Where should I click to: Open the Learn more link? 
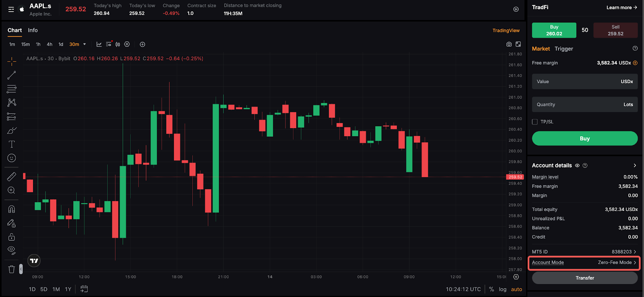(x=621, y=8)
